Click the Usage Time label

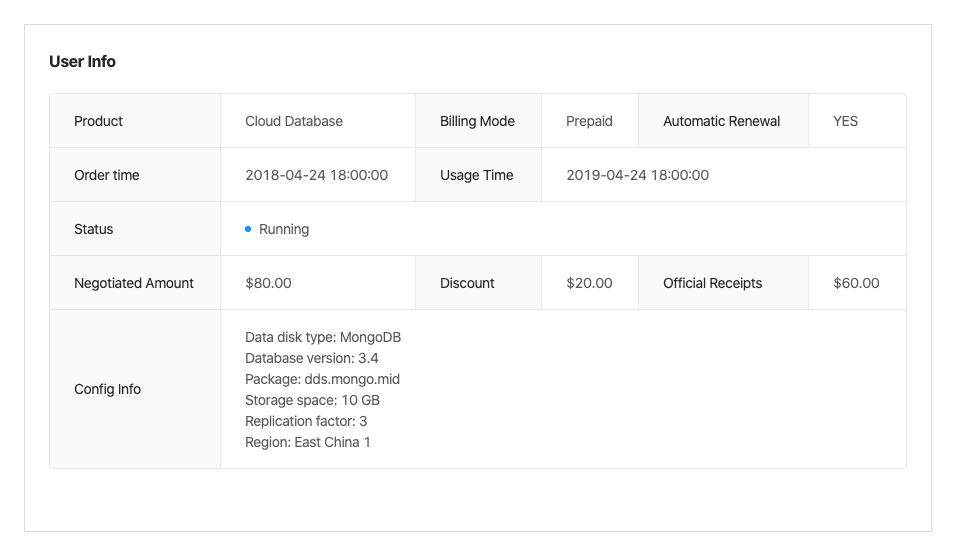coord(476,175)
